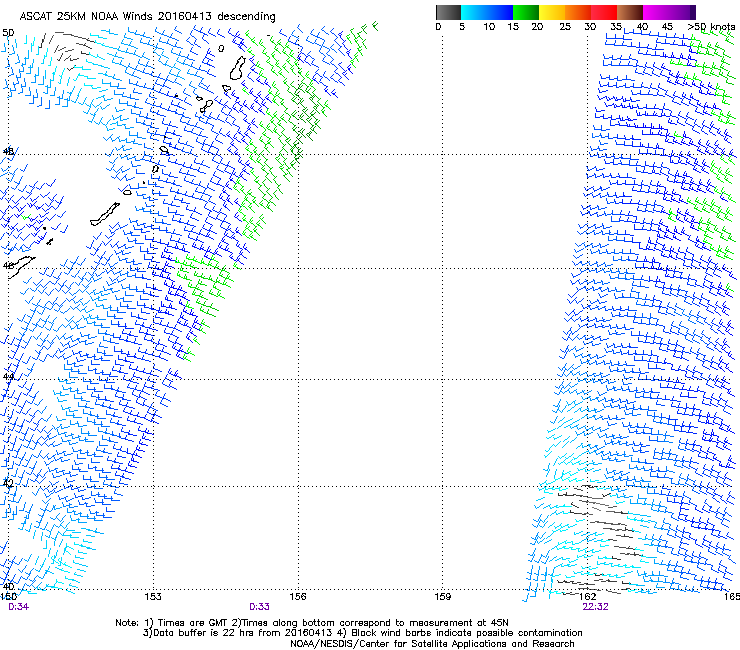Click the long narrow island outline near 152E
This screenshot has height=650, width=740.
(105, 215)
